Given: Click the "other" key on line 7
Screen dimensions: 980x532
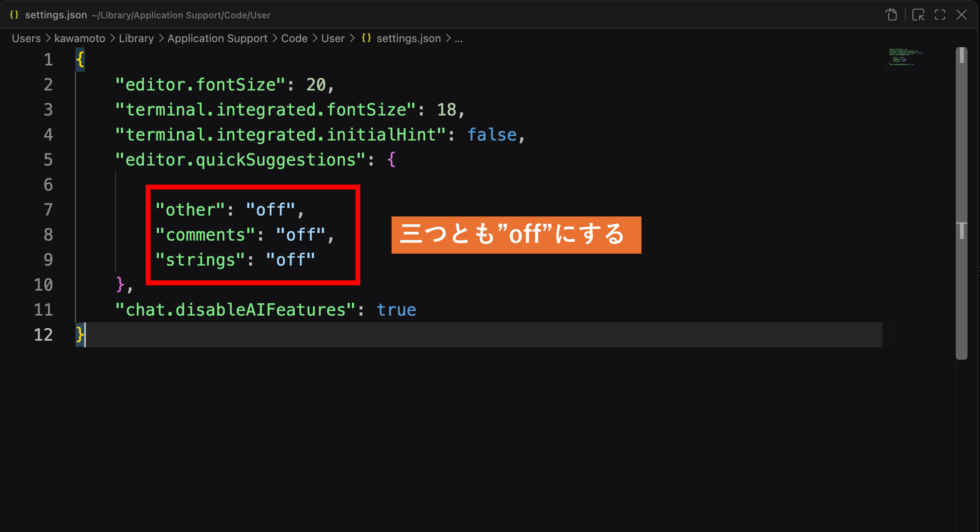Looking at the screenshot, I should coord(190,210).
